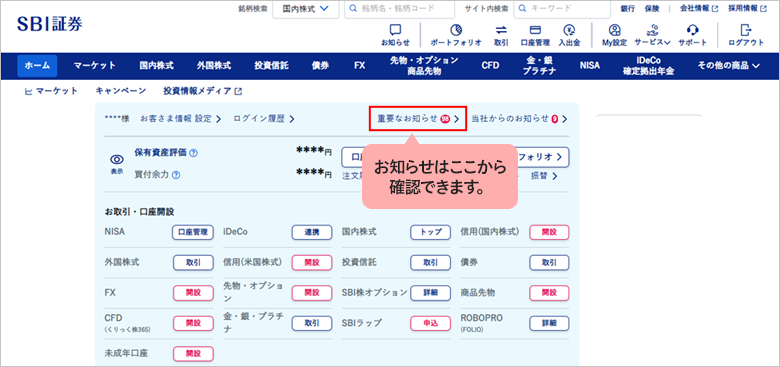This screenshot has width=780, height=367.
Task: Click the 金・銀・プラチナ 取引 button
Action: 312,323
